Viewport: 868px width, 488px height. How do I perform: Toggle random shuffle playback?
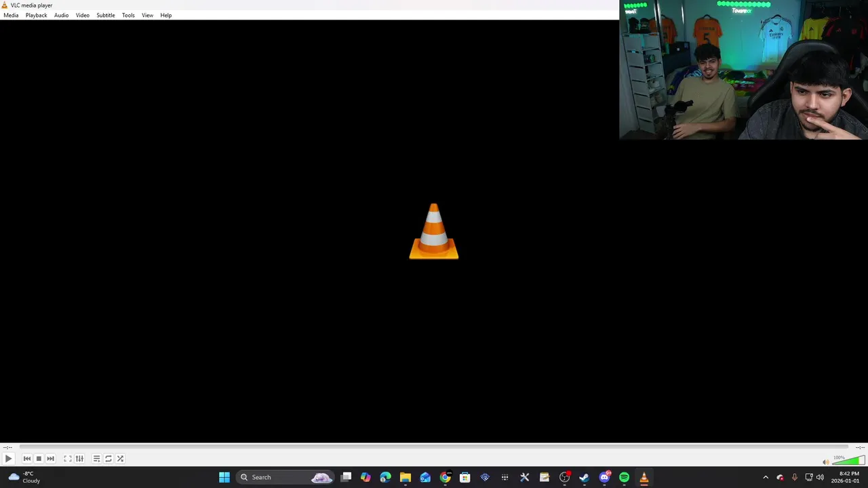click(120, 459)
